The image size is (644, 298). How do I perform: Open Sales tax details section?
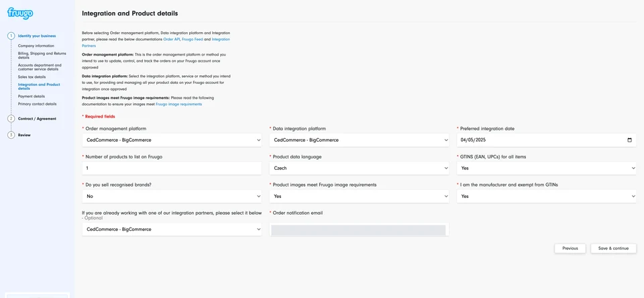click(x=32, y=77)
